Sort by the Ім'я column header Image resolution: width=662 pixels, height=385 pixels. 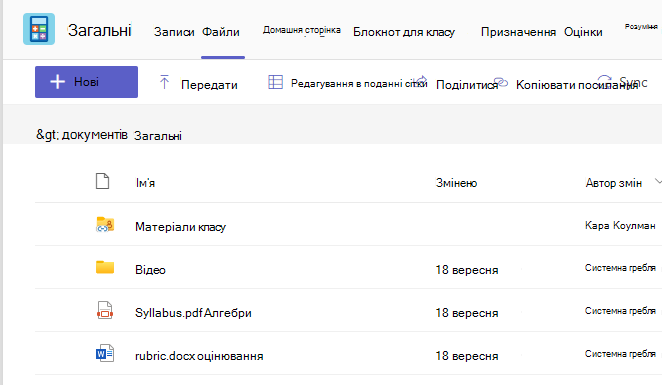[x=145, y=183]
